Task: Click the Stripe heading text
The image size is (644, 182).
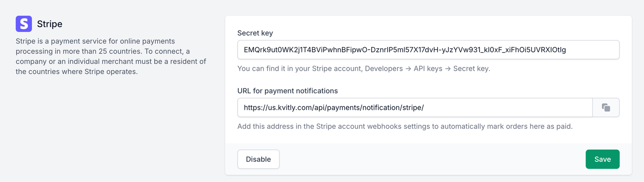Action: coord(50,24)
